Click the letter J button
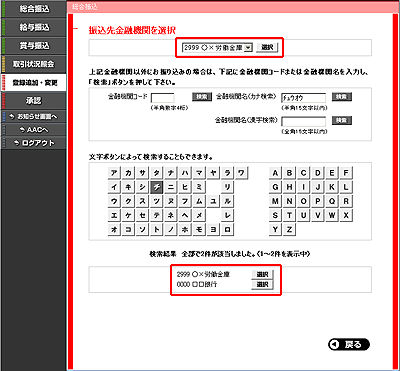The image size is (400, 371). 318,187
